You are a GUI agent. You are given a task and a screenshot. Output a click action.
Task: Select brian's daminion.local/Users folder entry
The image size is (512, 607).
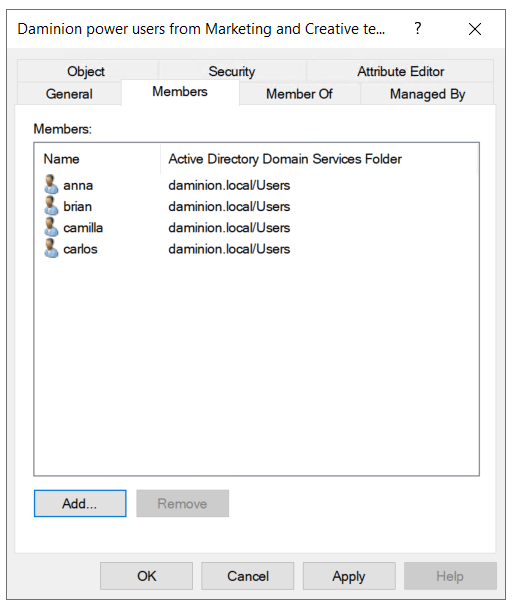(x=229, y=206)
